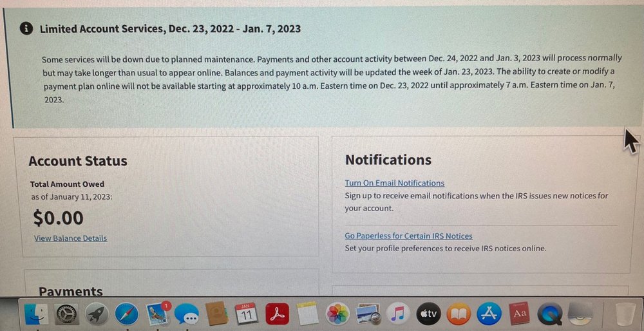Open Finder from the dock
The height and width of the screenshot is (331, 644).
click(35, 314)
